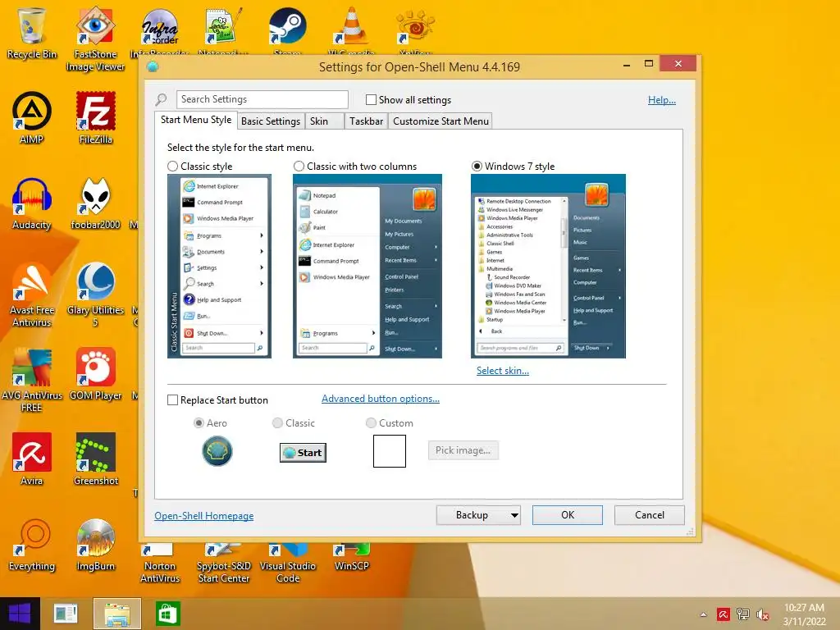Click the Select skin... link
This screenshot has height=630, width=840.
point(503,371)
